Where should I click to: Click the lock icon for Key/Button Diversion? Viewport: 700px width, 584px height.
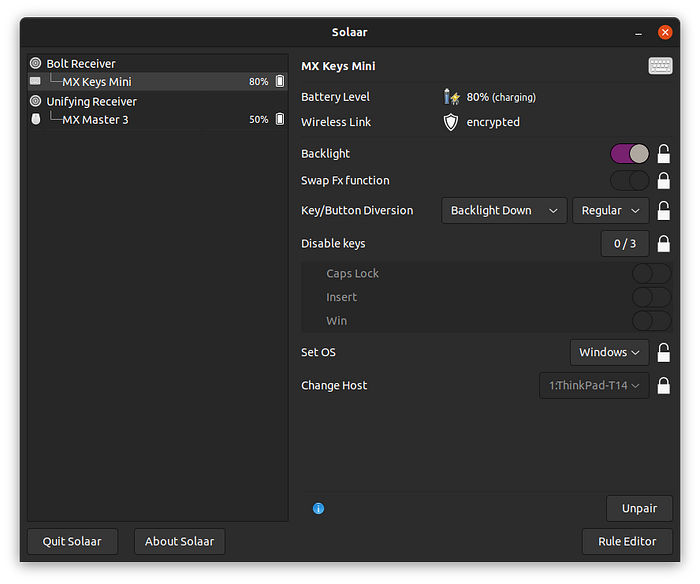(663, 210)
